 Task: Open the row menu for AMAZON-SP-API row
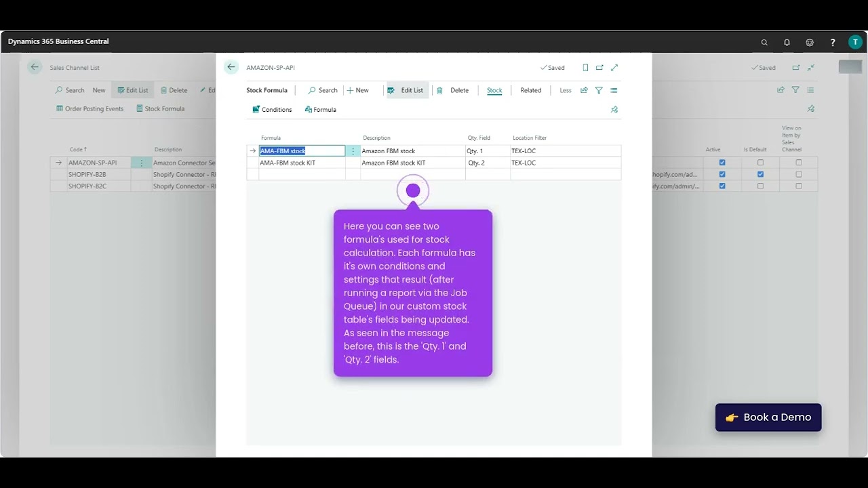click(x=141, y=163)
